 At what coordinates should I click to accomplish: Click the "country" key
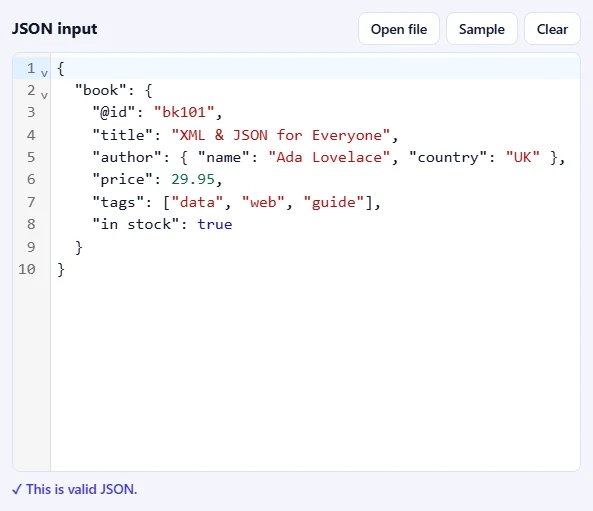[x=448, y=157]
